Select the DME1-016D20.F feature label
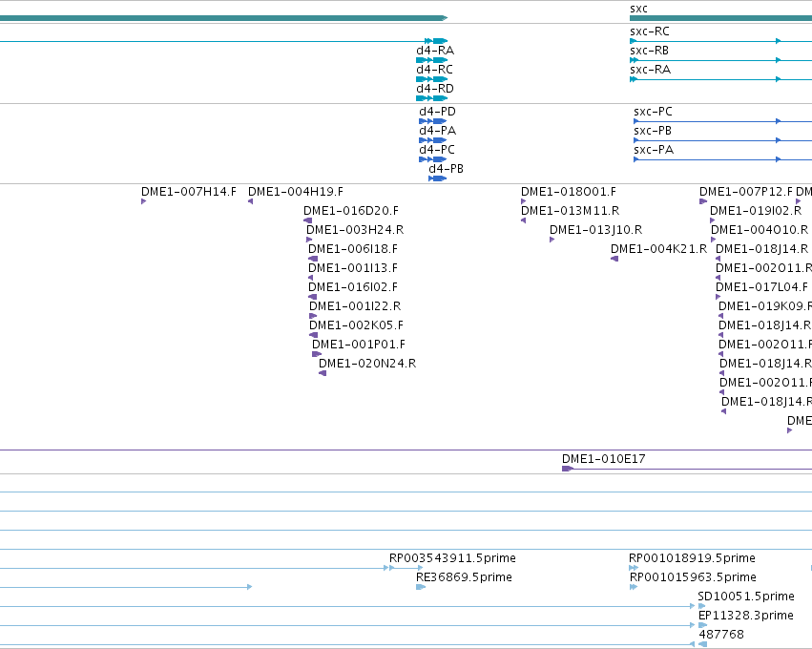This screenshot has height=649, width=812. coord(351,211)
